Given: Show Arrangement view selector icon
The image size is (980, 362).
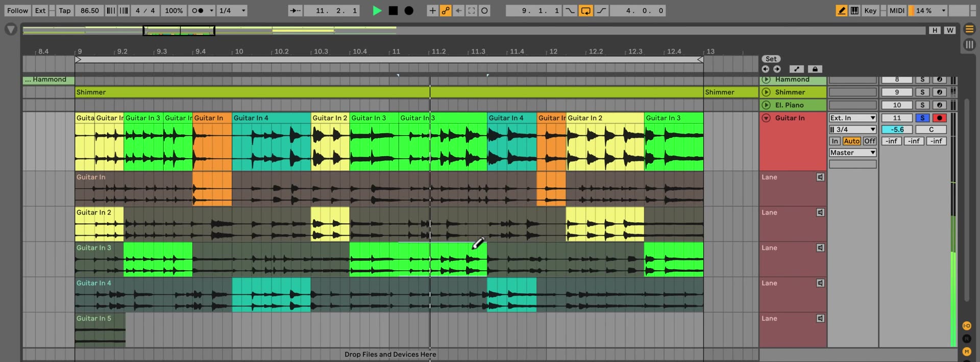Looking at the screenshot, I should [x=969, y=29].
